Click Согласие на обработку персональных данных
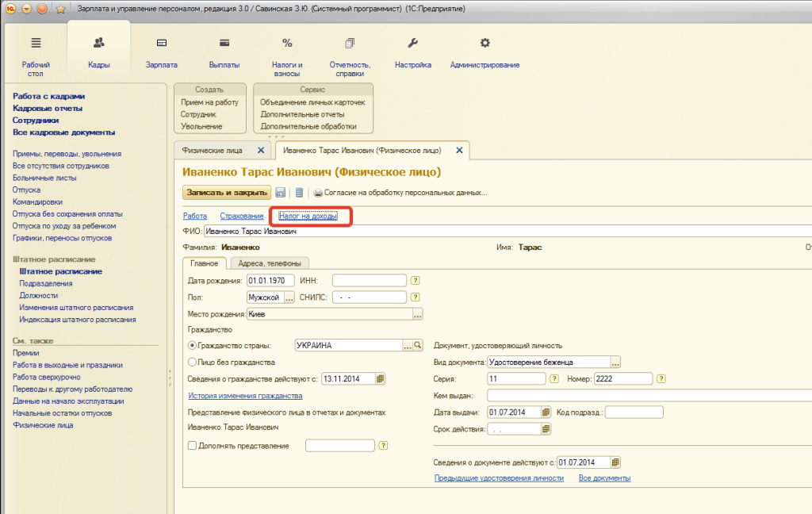 405,193
